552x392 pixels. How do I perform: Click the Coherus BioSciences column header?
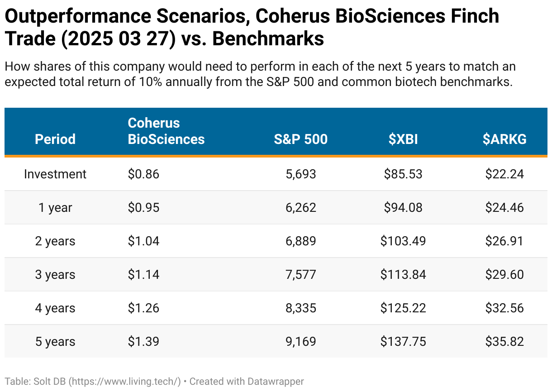click(x=166, y=131)
